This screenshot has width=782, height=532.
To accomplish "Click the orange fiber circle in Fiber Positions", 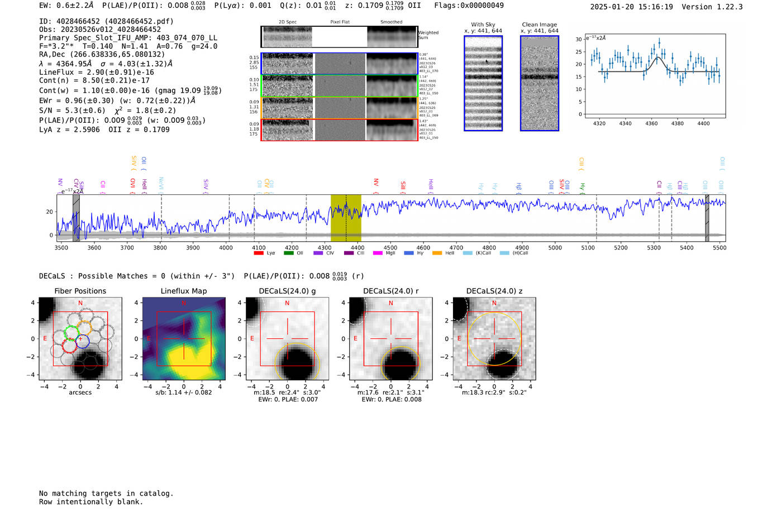I will (x=84, y=328).
